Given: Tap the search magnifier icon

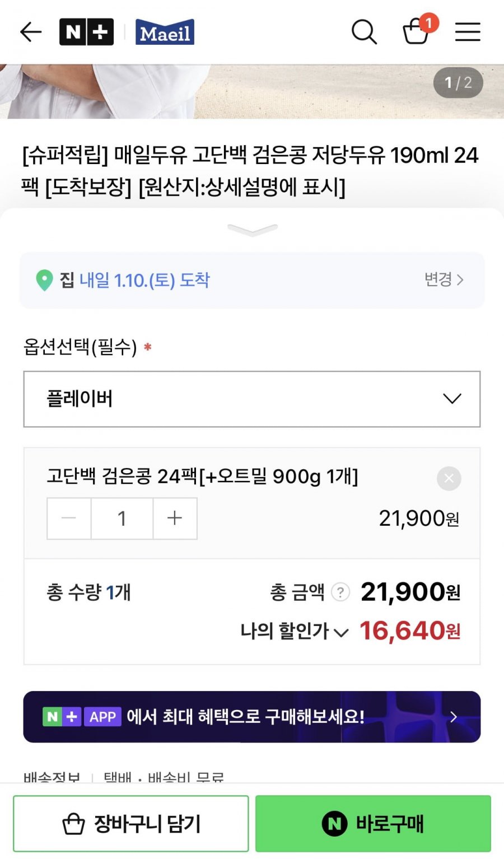Looking at the screenshot, I should (x=364, y=32).
